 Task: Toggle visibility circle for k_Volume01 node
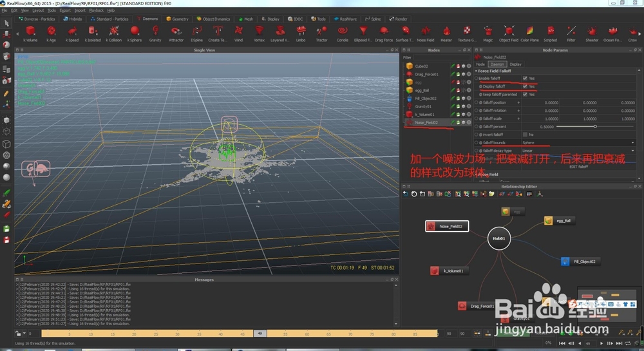(x=469, y=115)
